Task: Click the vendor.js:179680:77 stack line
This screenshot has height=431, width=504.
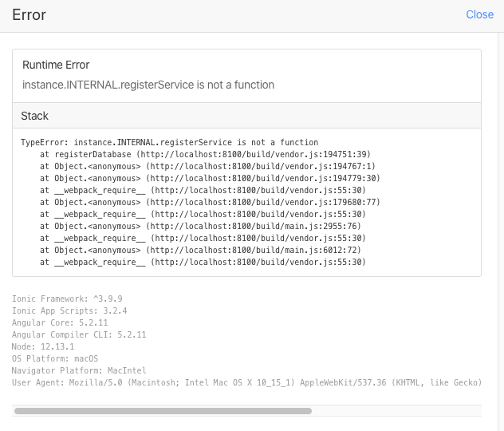Action: (210, 202)
